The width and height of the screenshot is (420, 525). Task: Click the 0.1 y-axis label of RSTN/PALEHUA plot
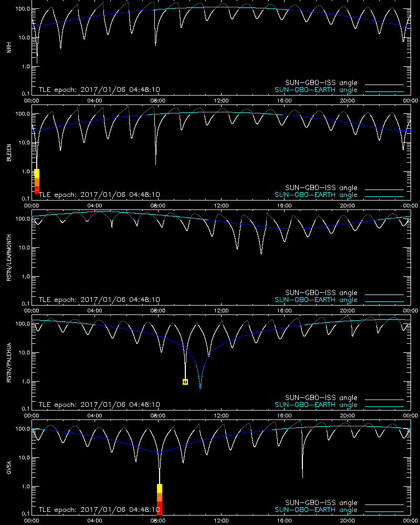[x=25, y=408]
